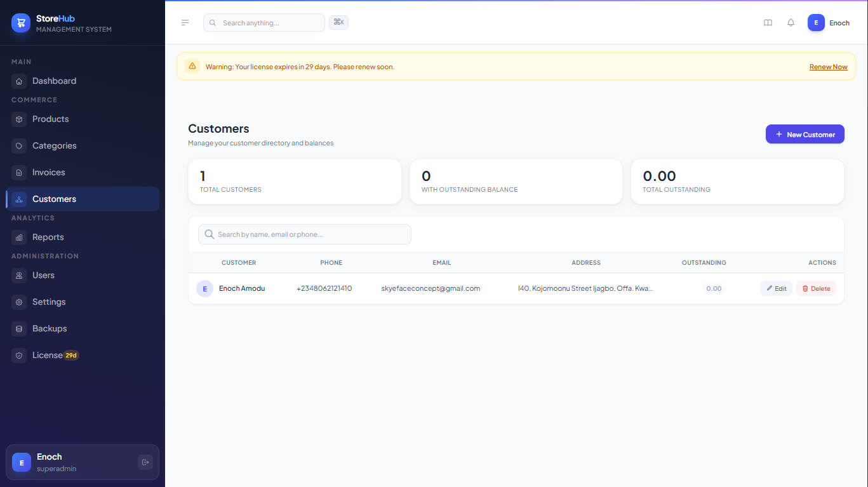
Task: Delete the Enoch Amodu customer
Action: (816, 288)
